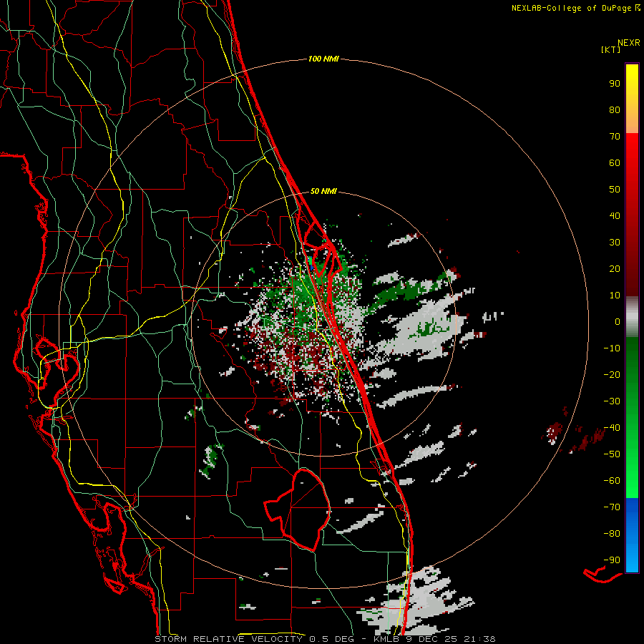Click the -30 value on the velocity scale
Image resolution: width=644 pixels, height=644 pixels.
pos(612,401)
